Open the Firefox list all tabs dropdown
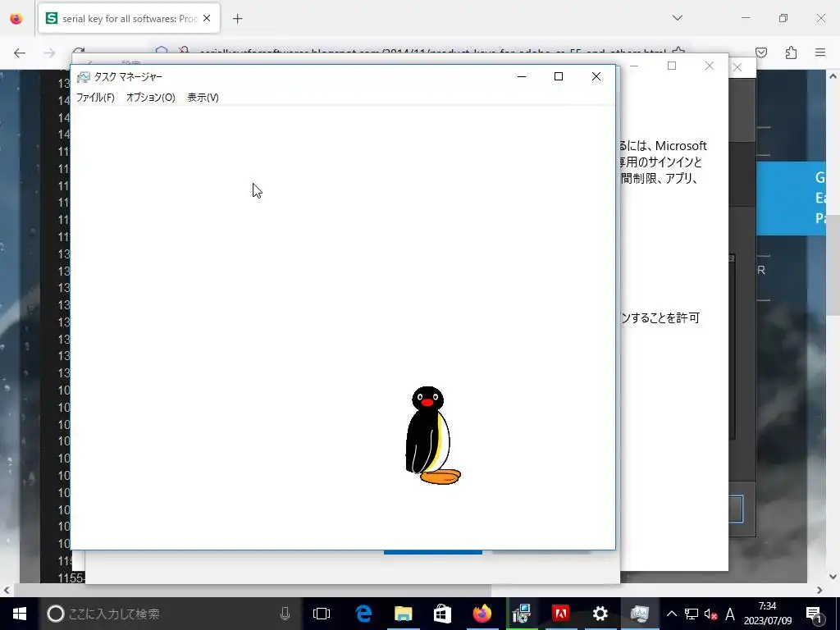The width and height of the screenshot is (840, 630). click(x=678, y=18)
